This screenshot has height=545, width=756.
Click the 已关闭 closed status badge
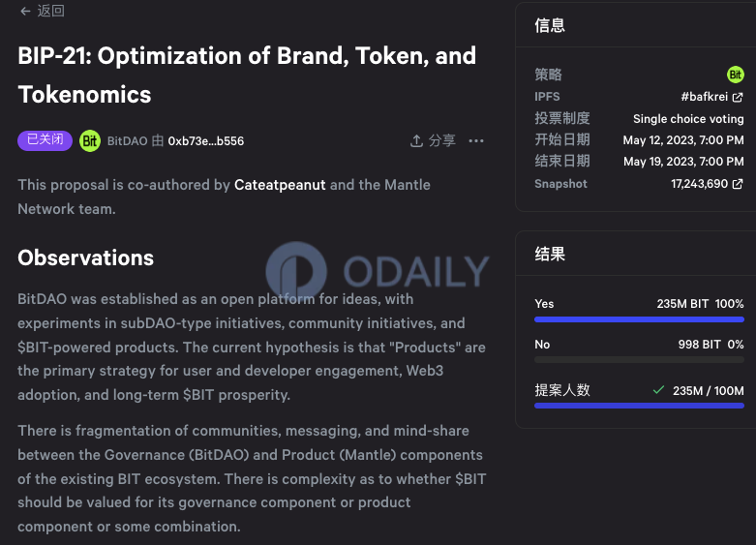[45, 140]
